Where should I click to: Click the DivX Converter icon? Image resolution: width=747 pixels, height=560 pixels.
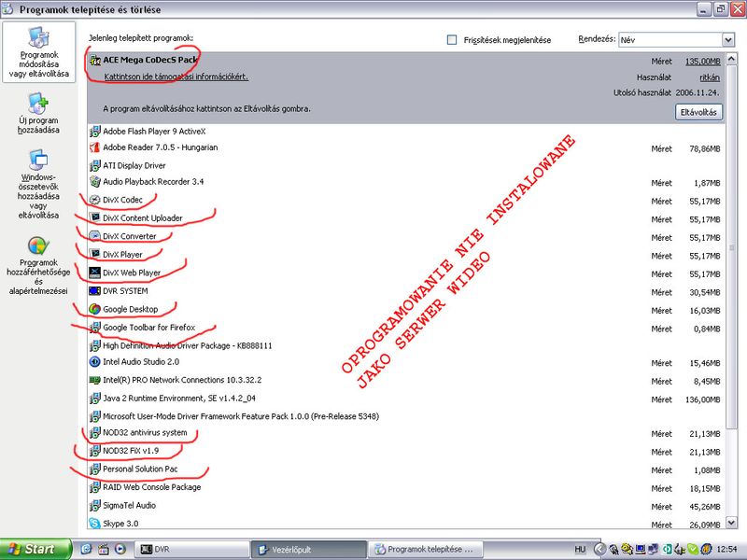click(x=95, y=236)
